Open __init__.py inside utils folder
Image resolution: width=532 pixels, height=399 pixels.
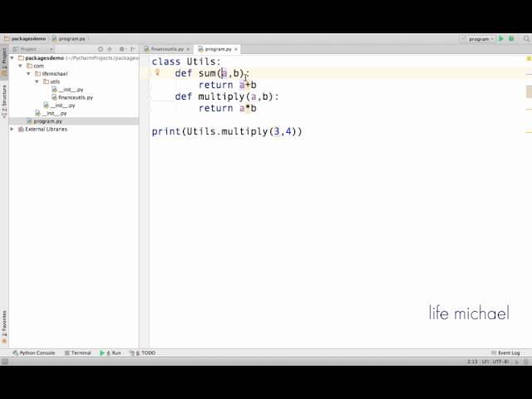(x=67, y=90)
